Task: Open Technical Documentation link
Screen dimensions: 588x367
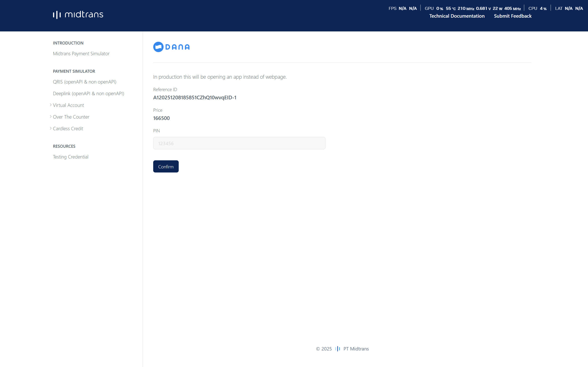Action: [457, 16]
